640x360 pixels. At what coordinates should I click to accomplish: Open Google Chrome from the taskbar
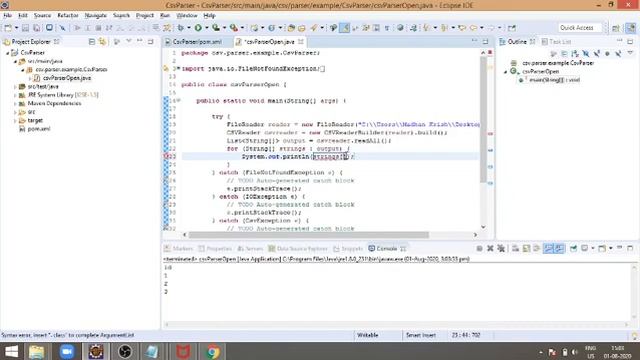click(x=213, y=351)
